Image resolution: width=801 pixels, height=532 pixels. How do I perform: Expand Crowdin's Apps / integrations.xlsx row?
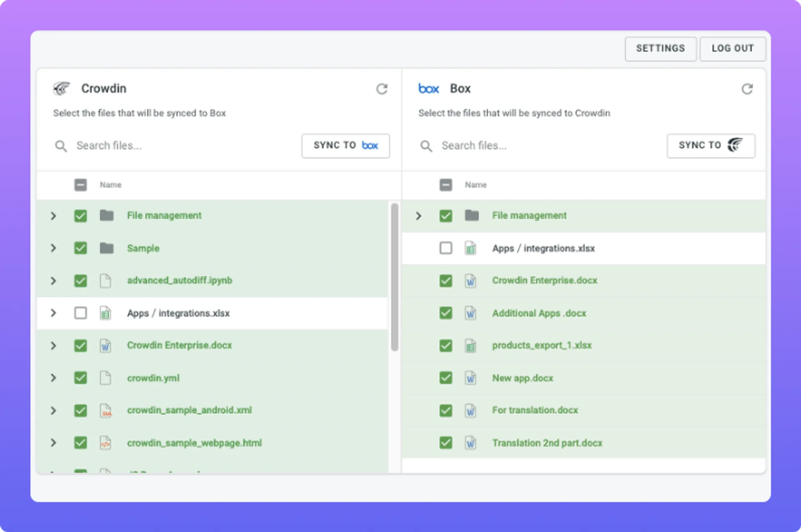[x=53, y=313]
